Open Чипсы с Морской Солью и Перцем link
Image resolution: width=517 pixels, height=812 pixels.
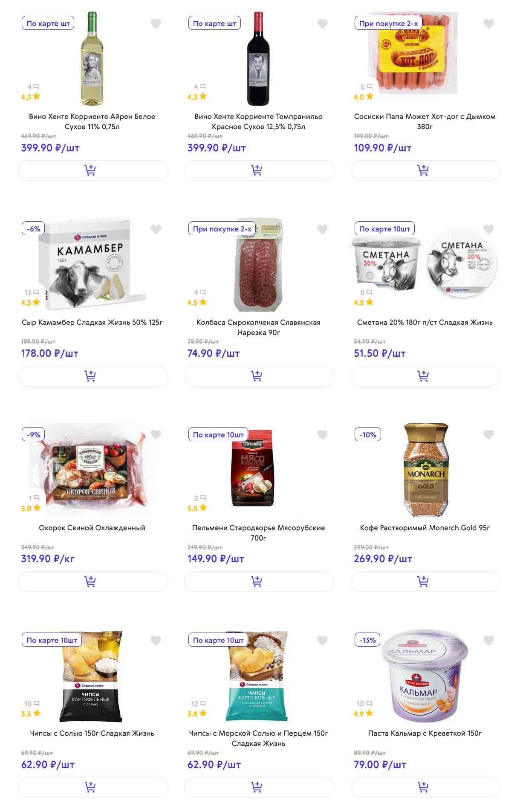[x=259, y=738]
